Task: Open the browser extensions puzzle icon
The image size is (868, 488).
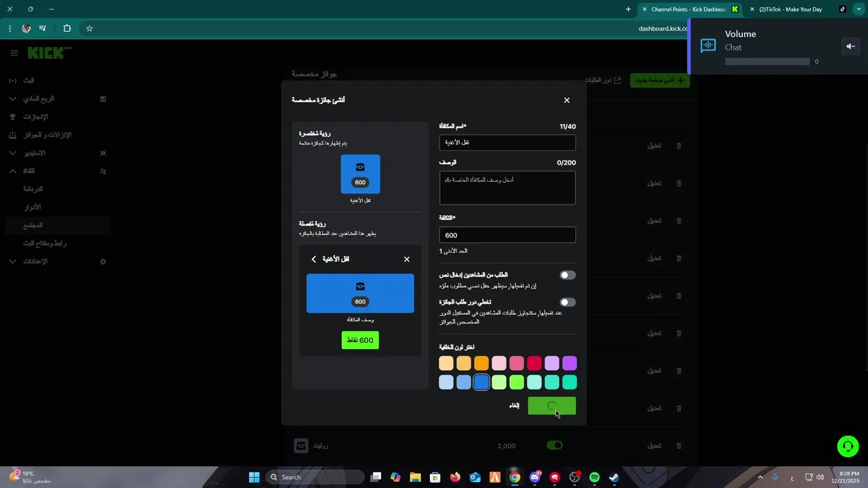Action: click(x=66, y=28)
